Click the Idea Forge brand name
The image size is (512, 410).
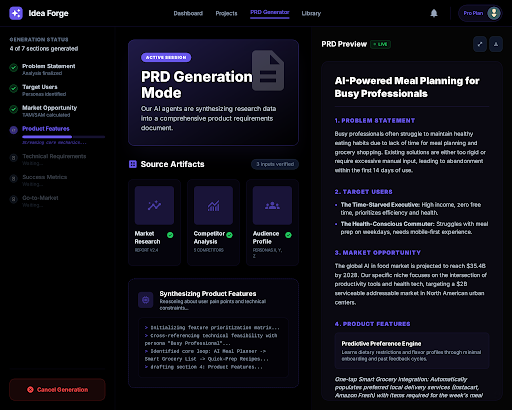coord(48,13)
